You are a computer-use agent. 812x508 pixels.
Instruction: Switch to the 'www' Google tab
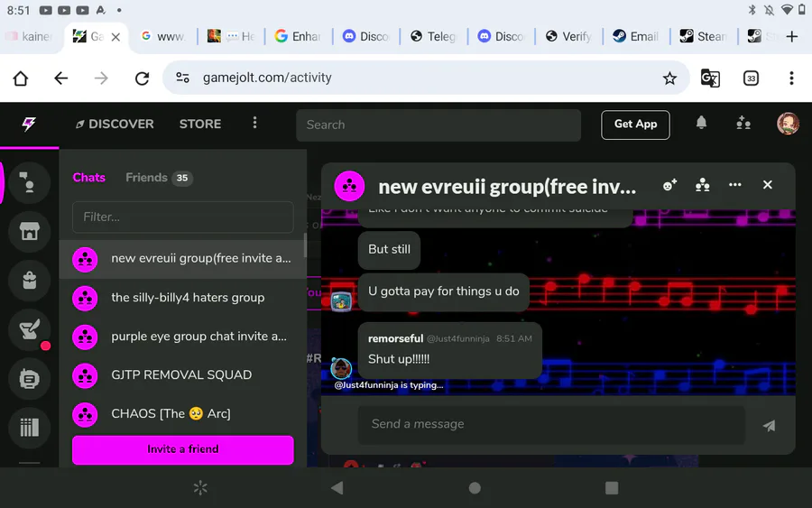pyautogui.click(x=163, y=36)
